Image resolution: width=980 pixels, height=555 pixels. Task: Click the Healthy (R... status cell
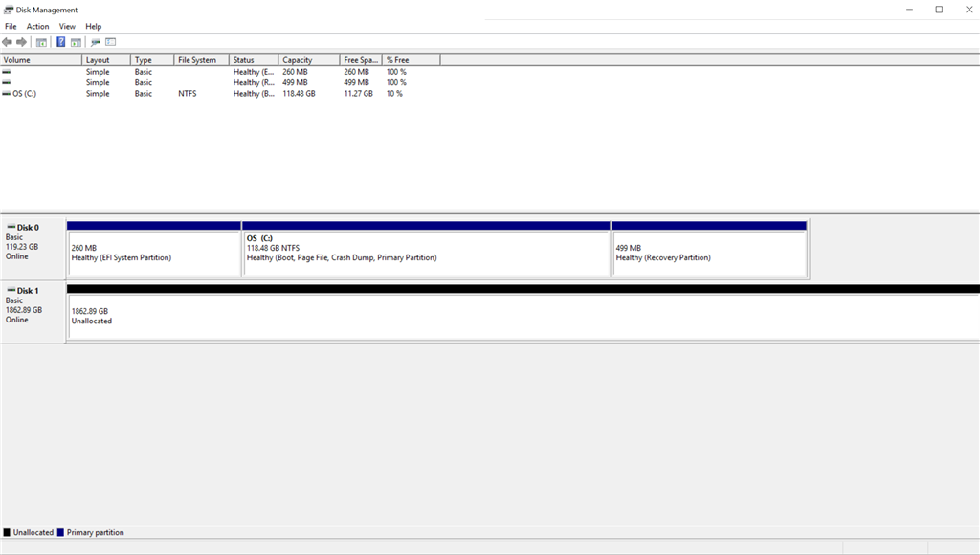click(254, 82)
